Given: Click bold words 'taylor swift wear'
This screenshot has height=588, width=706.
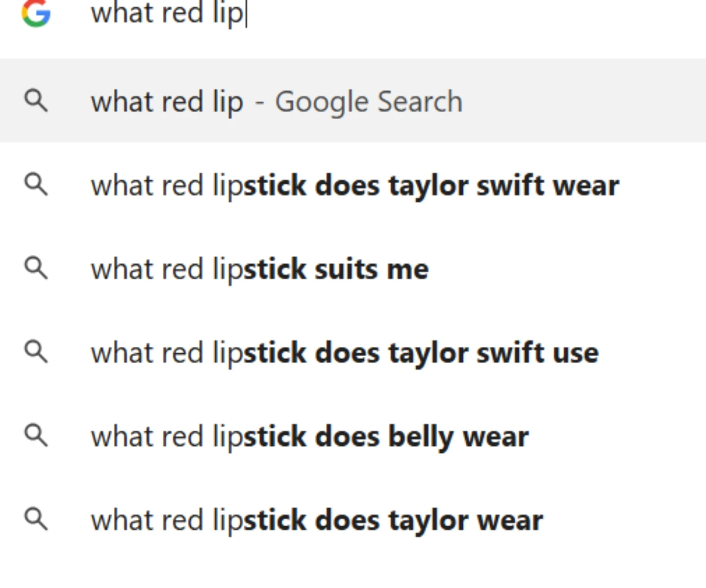Looking at the screenshot, I should pyautogui.click(x=504, y=186).
